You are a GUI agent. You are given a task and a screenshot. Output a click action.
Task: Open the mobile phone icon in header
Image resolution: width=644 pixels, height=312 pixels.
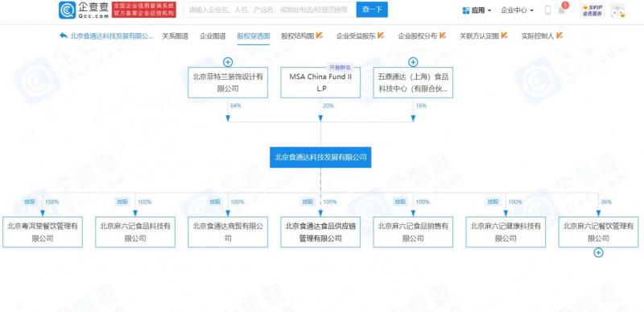547,10
